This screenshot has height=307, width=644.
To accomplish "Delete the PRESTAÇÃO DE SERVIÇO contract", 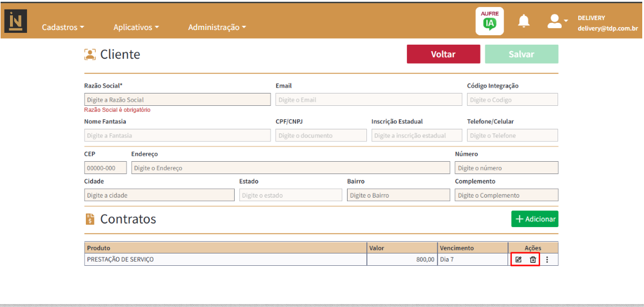I will point(533,259).
